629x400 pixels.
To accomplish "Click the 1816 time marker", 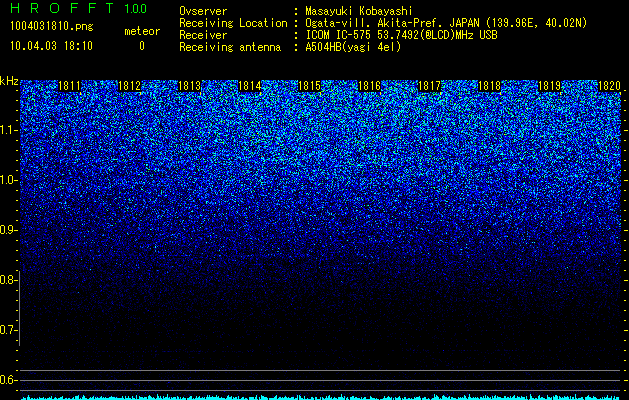I will [x=369, y=86].
